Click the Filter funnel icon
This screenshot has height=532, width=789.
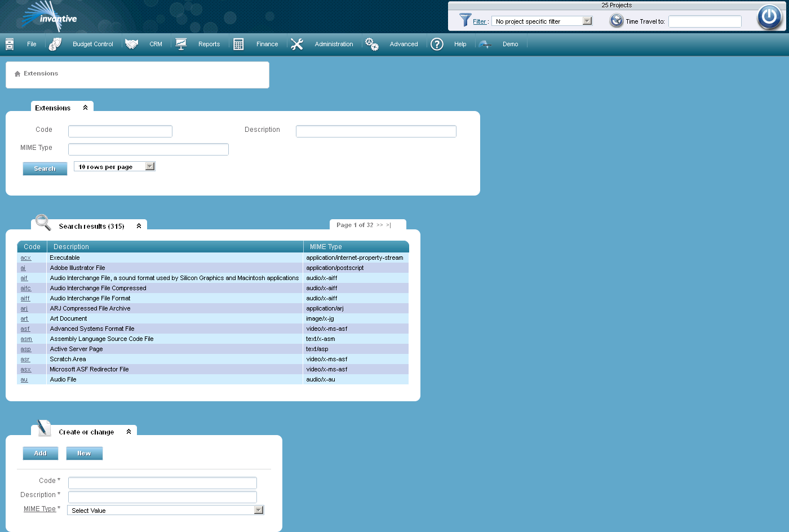465,20
